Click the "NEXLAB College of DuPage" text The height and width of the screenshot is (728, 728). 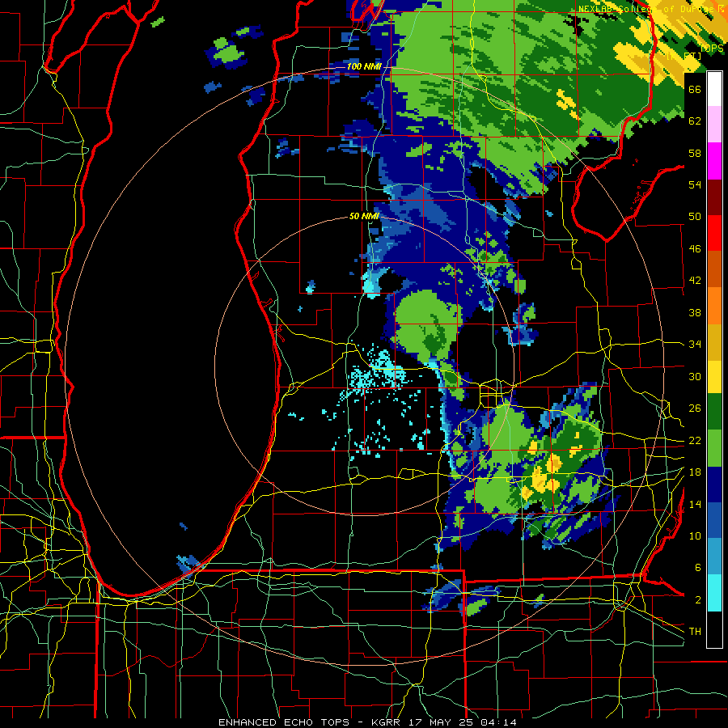646,9
